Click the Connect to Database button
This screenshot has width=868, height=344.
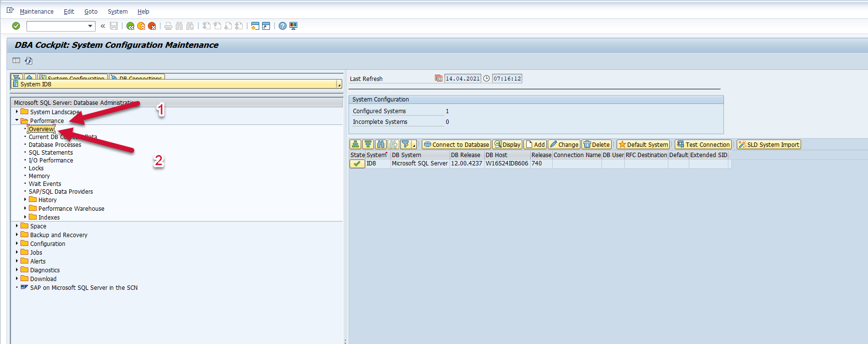coord(456,144)
